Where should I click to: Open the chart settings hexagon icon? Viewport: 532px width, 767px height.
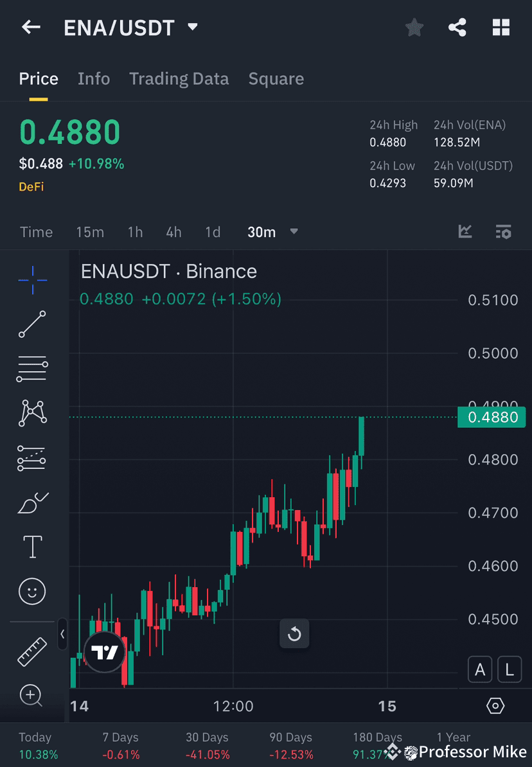click(x=495, y=705)
